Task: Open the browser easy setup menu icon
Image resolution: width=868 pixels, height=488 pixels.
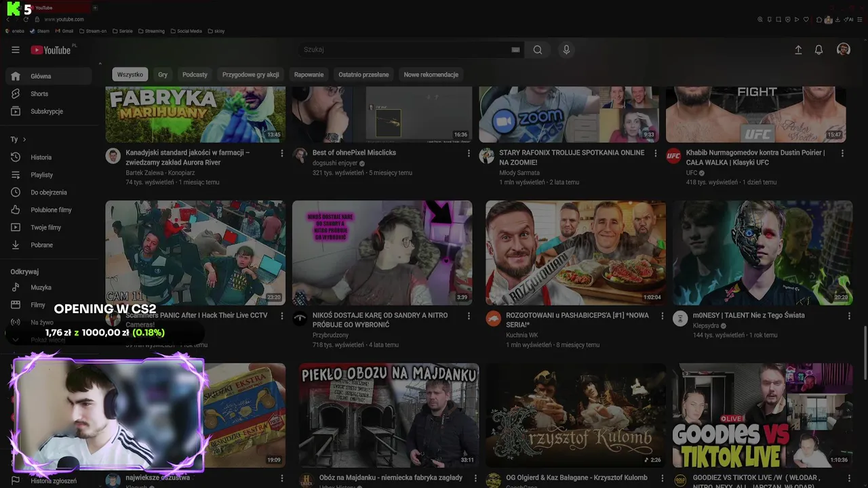Action: click(x=860, y=19)
